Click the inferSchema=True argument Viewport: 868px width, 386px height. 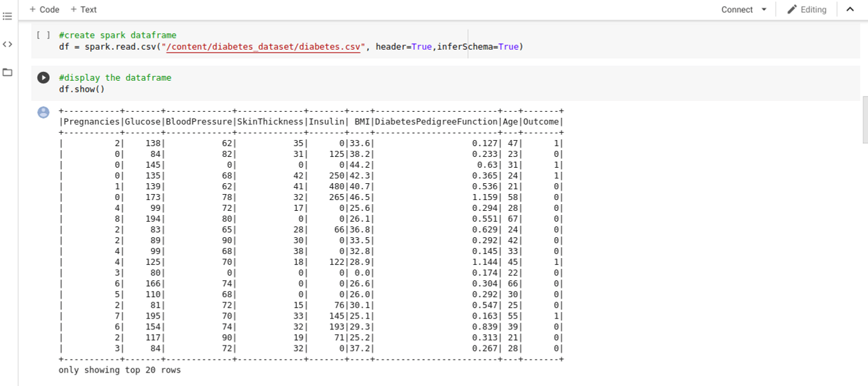(477, 46)
